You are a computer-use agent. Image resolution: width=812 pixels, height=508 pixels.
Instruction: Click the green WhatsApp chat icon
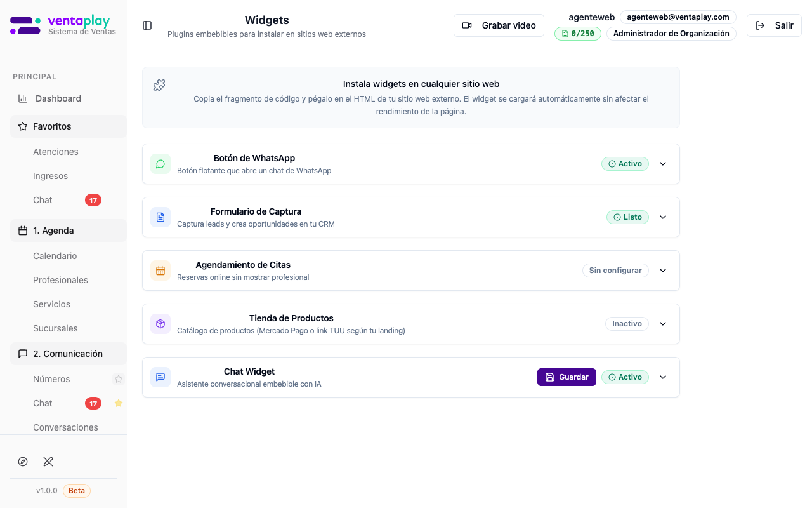[160, 164]
